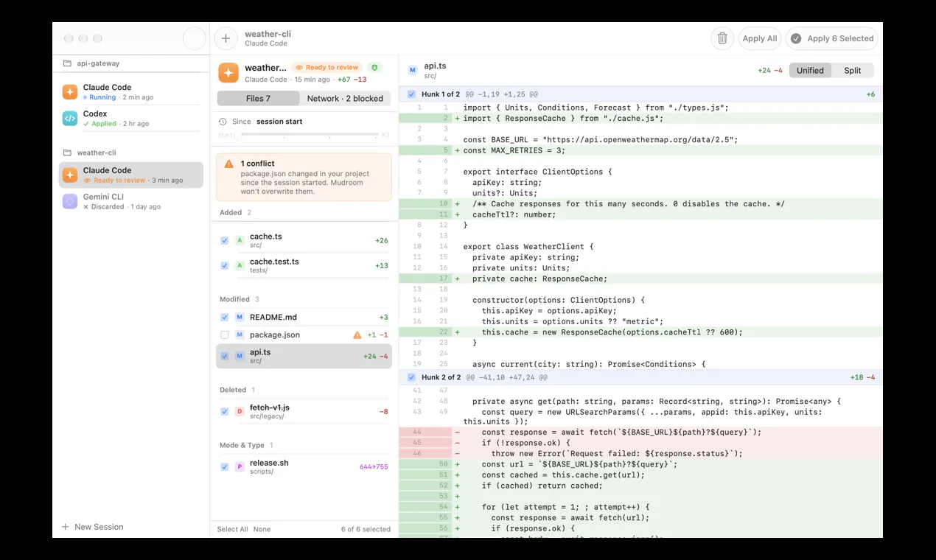Click the trash icon to discard the session
936x560 pixels.
(722, 38)
